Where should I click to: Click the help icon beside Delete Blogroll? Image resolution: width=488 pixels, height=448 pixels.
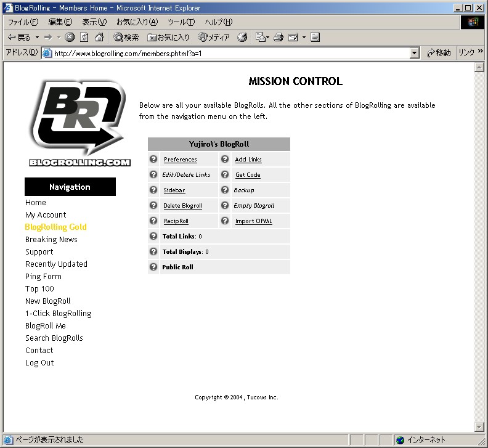click(153, 205)
